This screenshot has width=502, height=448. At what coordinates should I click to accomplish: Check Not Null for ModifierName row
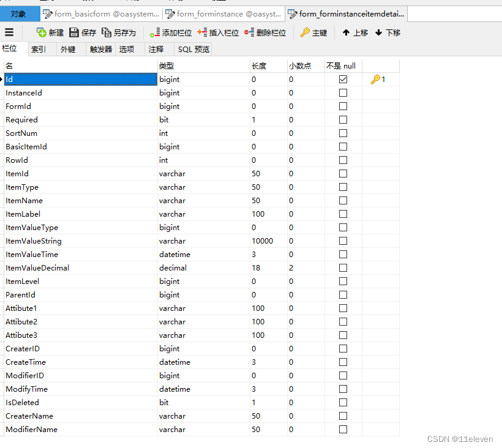343,430
